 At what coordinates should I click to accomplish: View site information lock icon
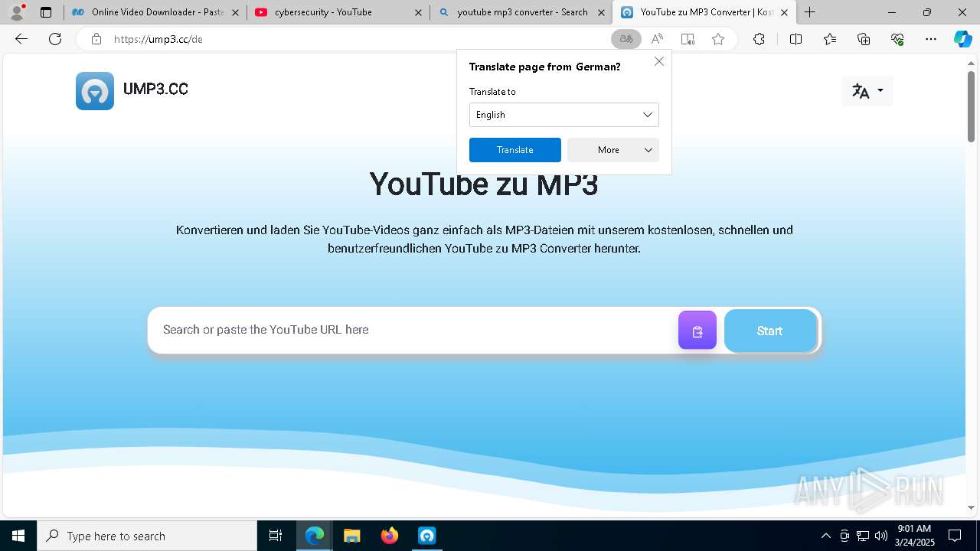[96, 39]
